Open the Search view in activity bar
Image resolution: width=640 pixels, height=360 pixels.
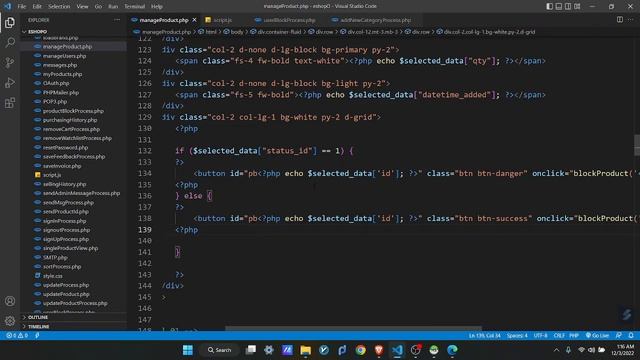click(10, 42)
